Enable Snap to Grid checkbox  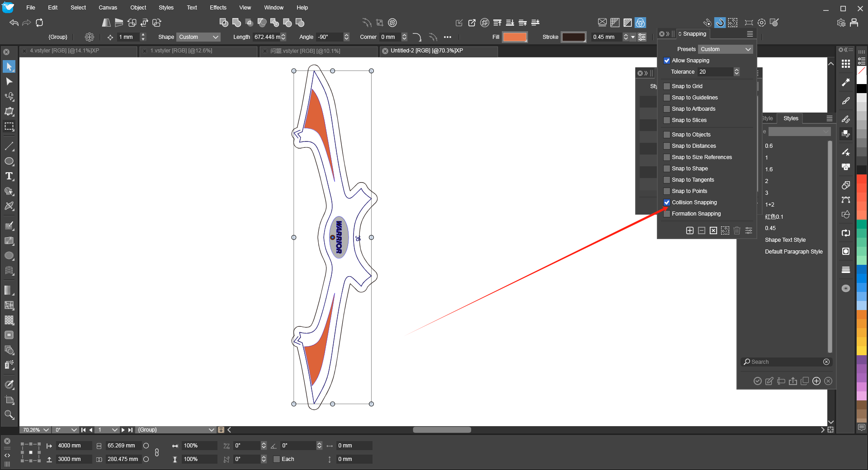pyautogui.click(x=667, y=86)
